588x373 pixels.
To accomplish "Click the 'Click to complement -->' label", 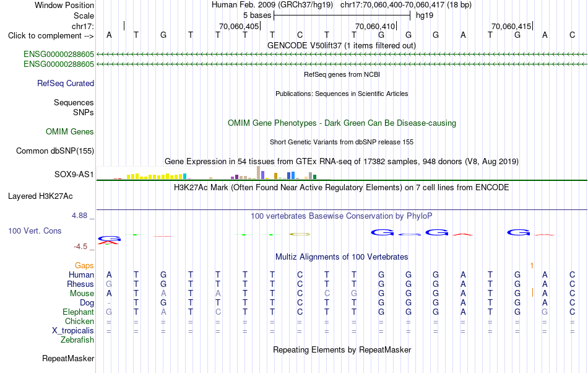I will (x=51, y=36).
